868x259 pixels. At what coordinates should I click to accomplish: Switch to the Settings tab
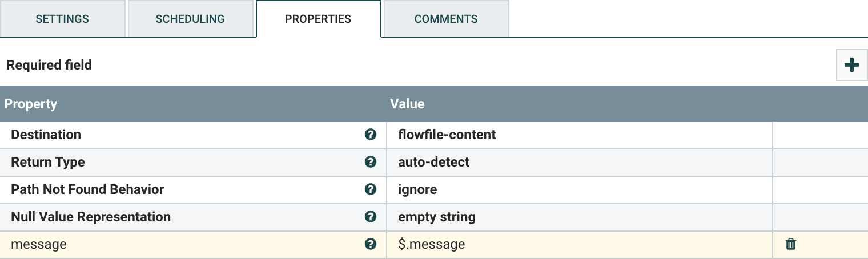[62, 19]
